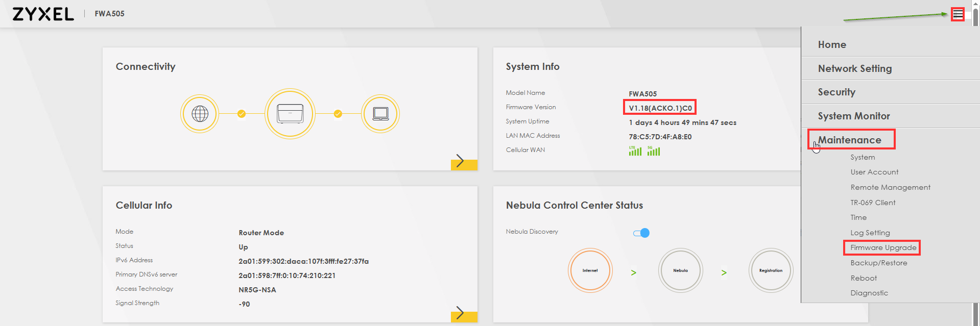Screen dimensions: 980x326
Task: Select the Reboot option
Action: 864,278
